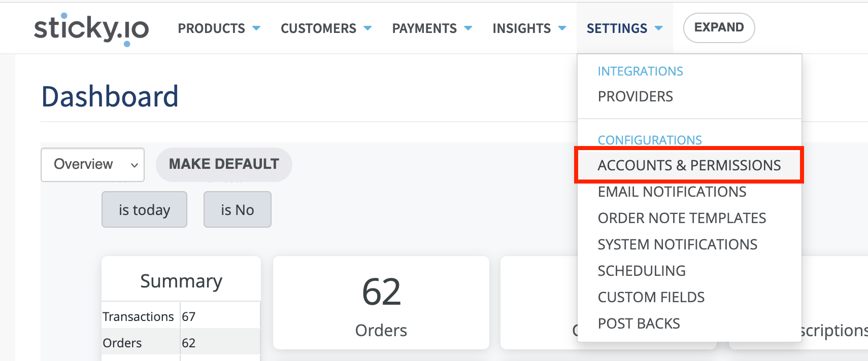
Task: Select Post Backs entry
Action: [x=639, y=323]
